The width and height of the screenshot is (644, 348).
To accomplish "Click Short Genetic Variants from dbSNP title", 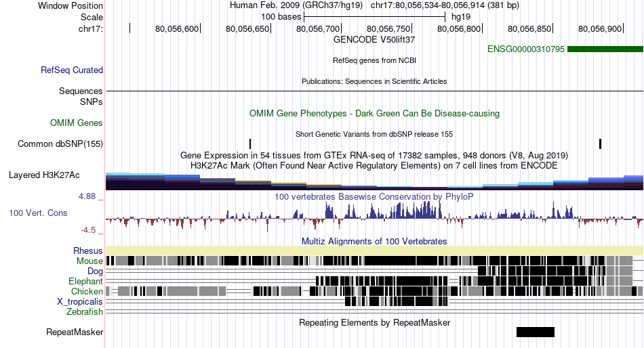I will pyautogui.click(x=374, y=134).
